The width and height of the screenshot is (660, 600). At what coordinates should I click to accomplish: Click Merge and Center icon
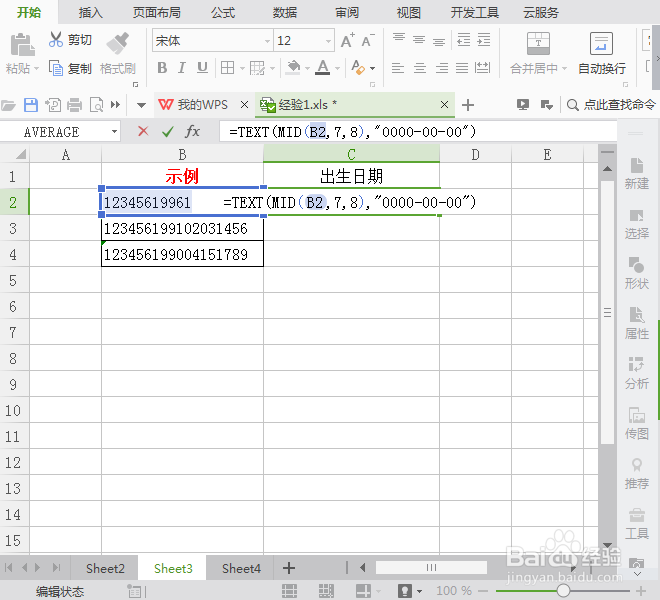(538, 43)
